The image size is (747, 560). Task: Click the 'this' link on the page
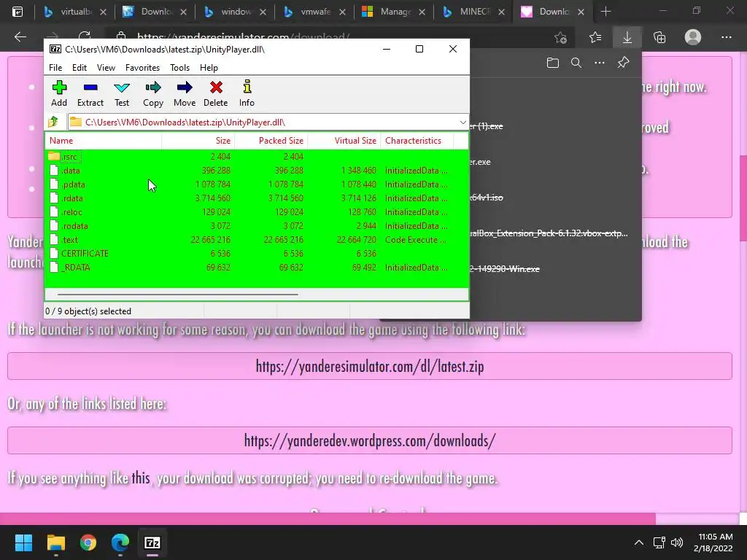coord(141,478)
